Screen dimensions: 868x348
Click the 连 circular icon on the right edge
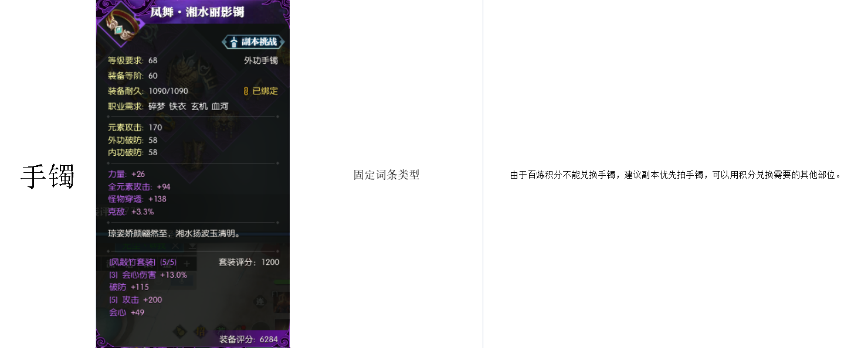[259, 301]
